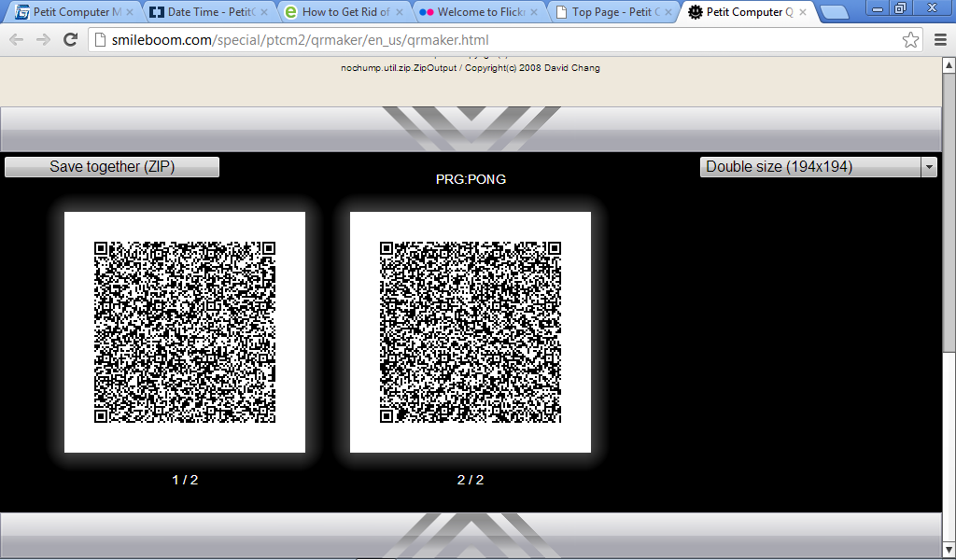956x560 pixels.
Task: Open the Double size (194x194) dropdown
Action: click(x=818, y=167)
